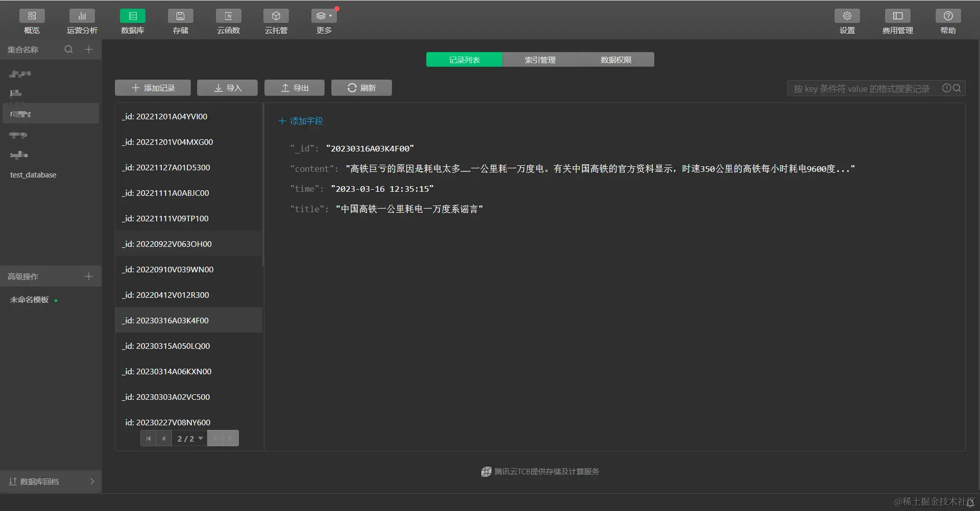Select record 20221111A0ABJC00
Image resolution: width=980 pixels, height=511 pixels.
[188, 193]
